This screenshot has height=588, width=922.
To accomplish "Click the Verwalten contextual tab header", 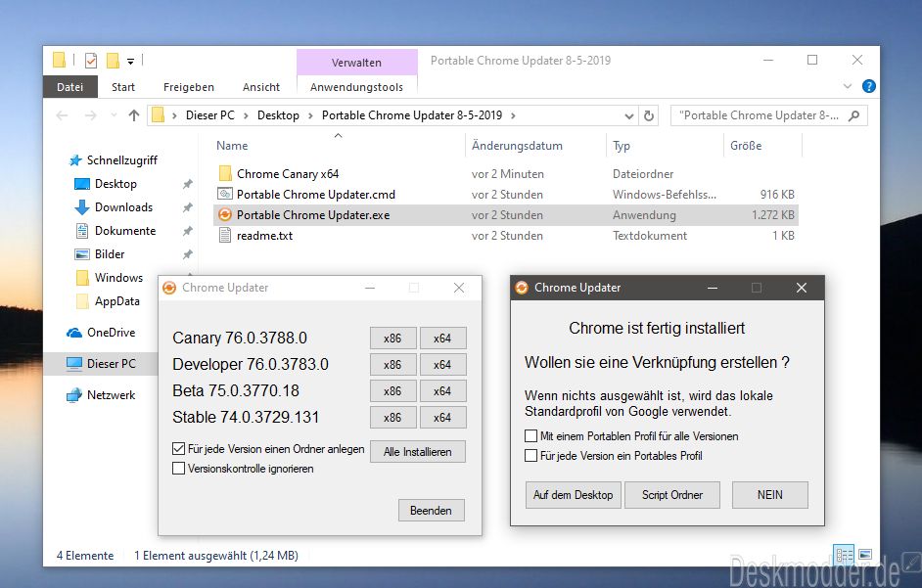I will tap(357, 63).
